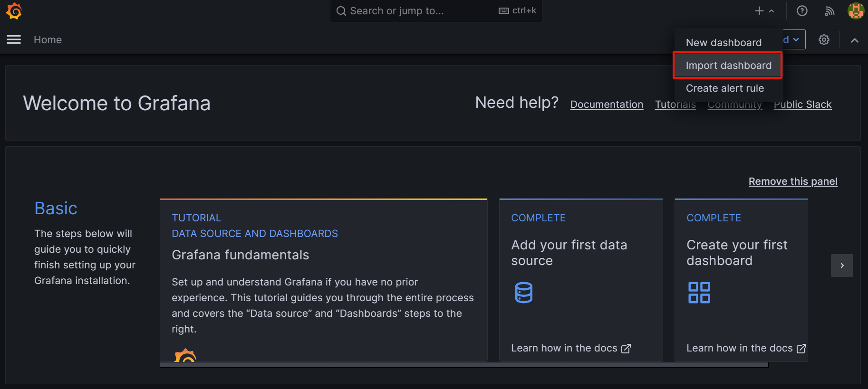This screenshot has height=389, width=868.
Task: Open Learn how in docs for dashboard
Action: tap(746, 348)
